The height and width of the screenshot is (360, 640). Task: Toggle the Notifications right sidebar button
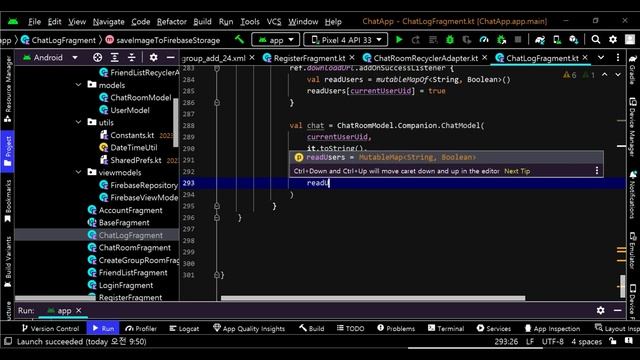click(x=632, y=195)
